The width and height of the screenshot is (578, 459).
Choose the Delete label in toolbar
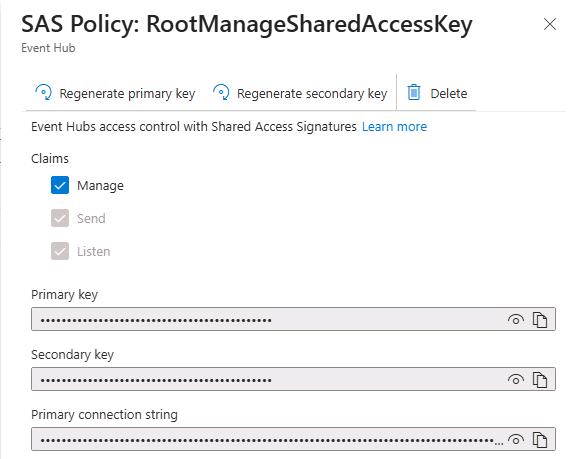449,94
